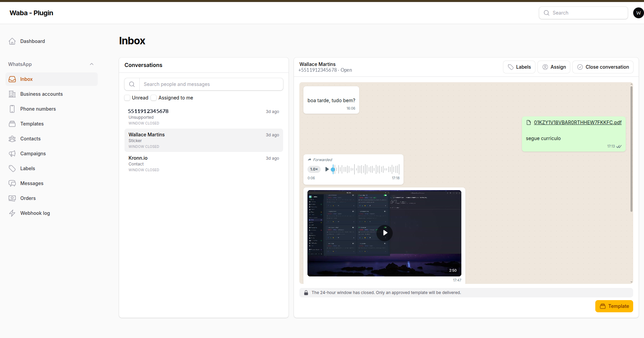Tick the Unread filter checkbox
The height and width of the screenshot is (338, 644).
click(x=127, y=98)
